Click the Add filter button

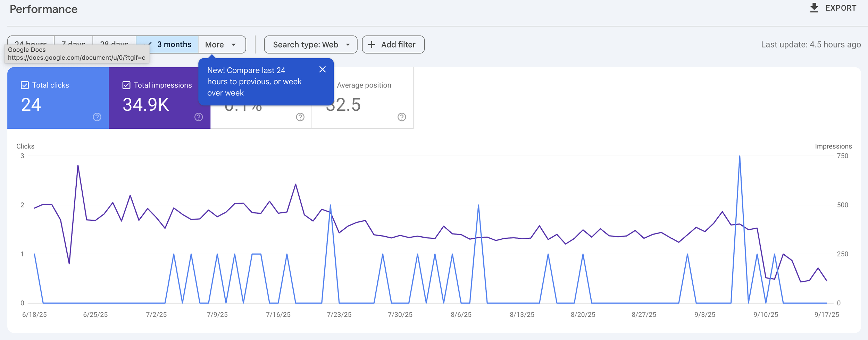tap(393, 45)
